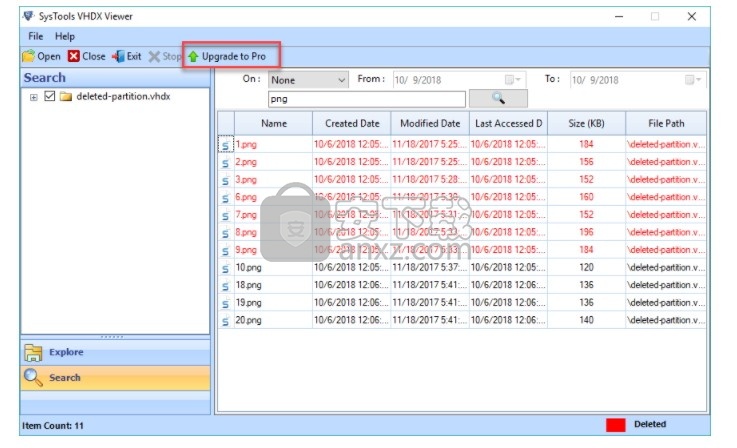Click the Exit toolbar icon
Image resolution: width=737 pixels, height=448 pixels.
[118, 56]
